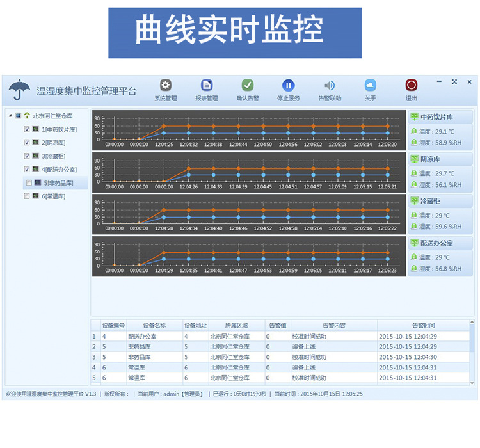The height and width of the screenshot is (448, 480).
Task: Click 当前用户: admin status entry
Action: 170,394
